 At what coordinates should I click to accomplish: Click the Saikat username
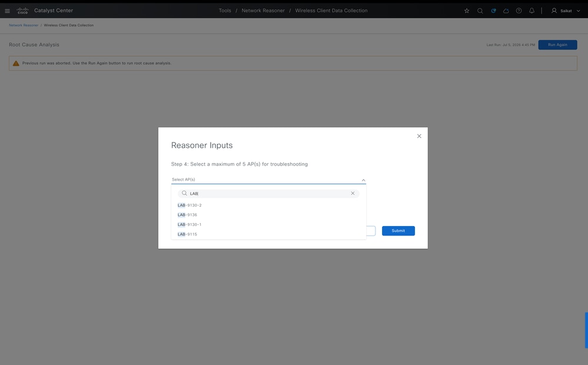(x=566, y=11)
